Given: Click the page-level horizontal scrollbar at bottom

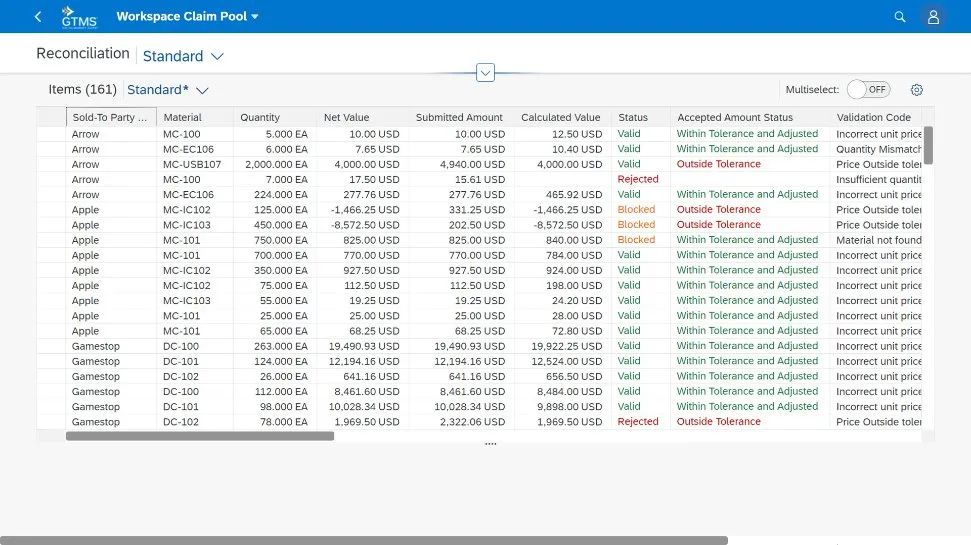Looking at the screenshot, I should (x=364, y=540).
